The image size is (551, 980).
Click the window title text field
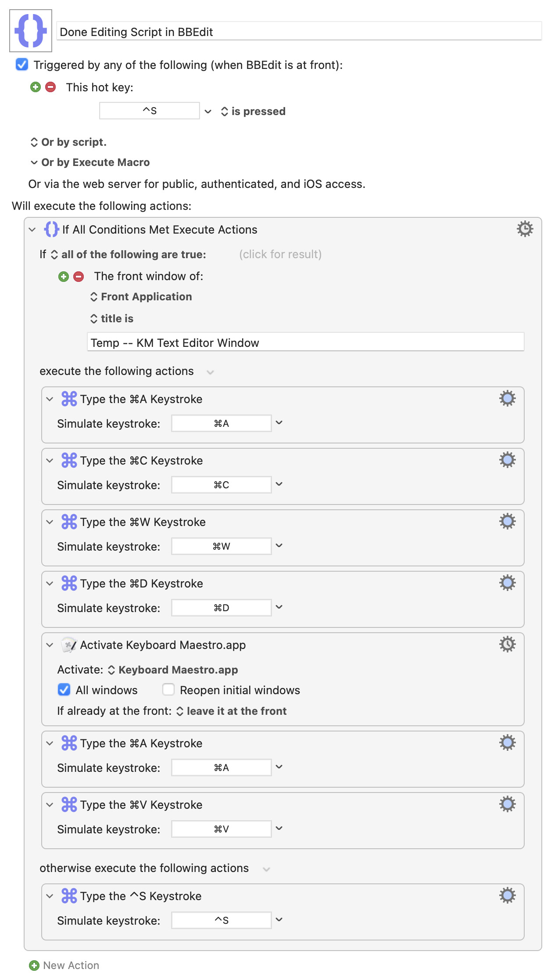pos(305,342)
